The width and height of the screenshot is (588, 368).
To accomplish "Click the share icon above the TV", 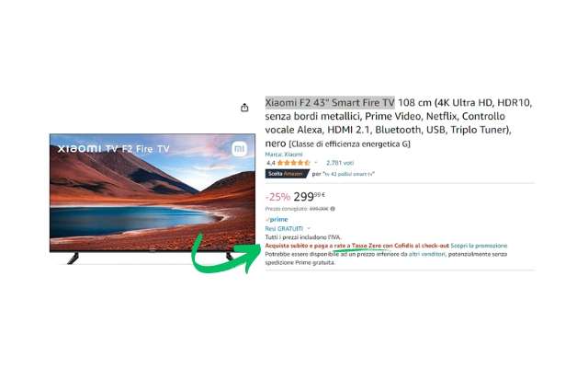I will click(x=244, y=108).
